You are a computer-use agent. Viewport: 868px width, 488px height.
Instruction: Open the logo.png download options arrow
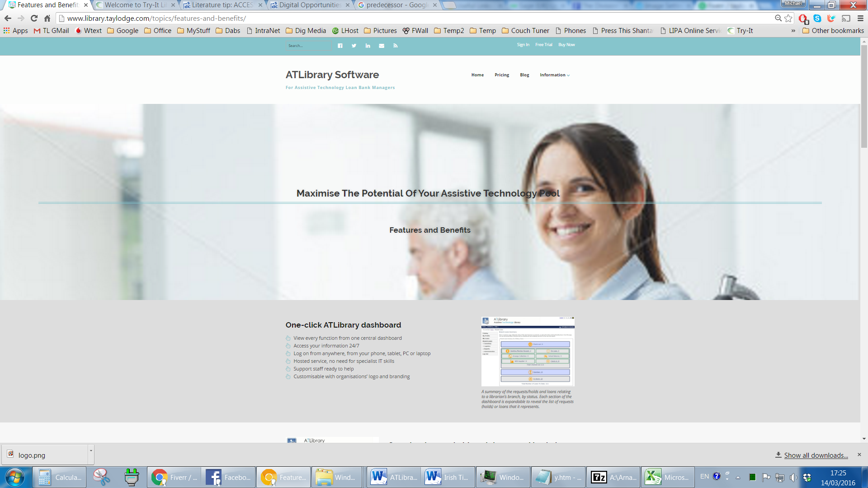point(91,451)
